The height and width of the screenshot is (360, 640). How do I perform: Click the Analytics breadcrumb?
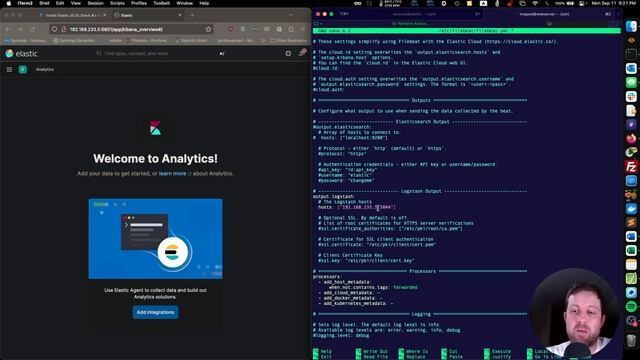click(45, 69)
